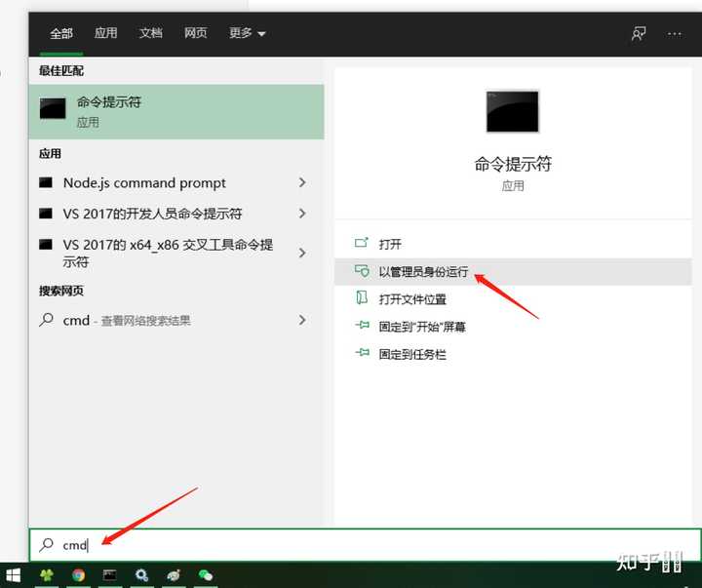Choose 打开文件位置

click(513, 299)
